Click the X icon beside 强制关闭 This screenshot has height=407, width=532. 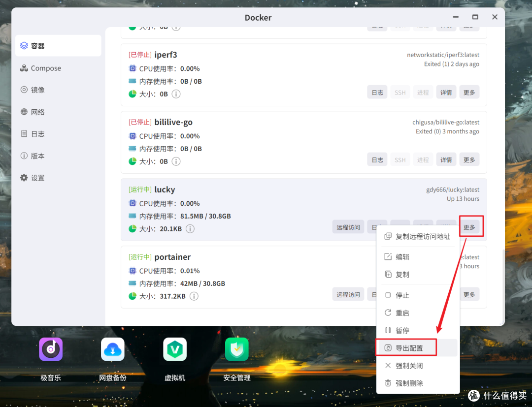(388, 365)
